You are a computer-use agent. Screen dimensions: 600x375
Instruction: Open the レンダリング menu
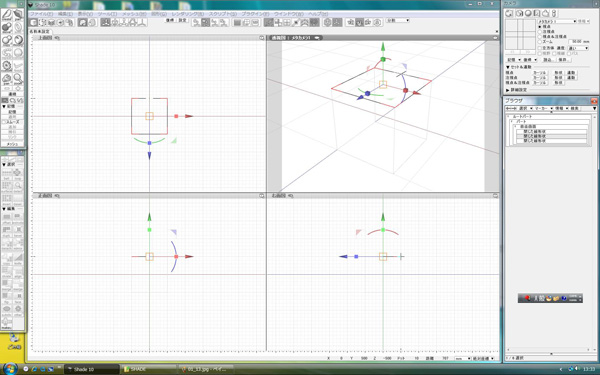coord(188,14)
